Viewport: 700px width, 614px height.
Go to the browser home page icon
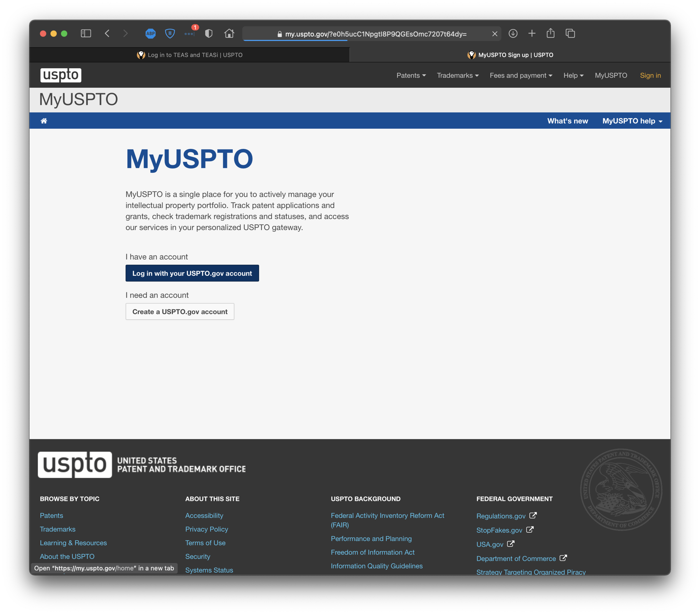coord(229,34)
